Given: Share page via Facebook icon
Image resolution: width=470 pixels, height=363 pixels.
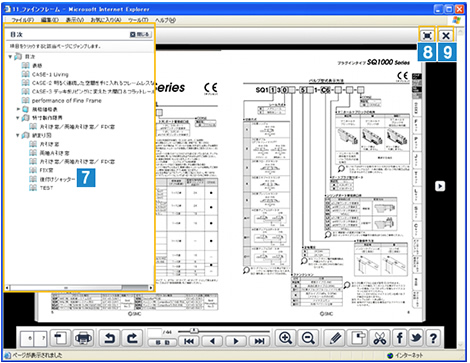Looking at the screenshot, I should click(399, 338).
